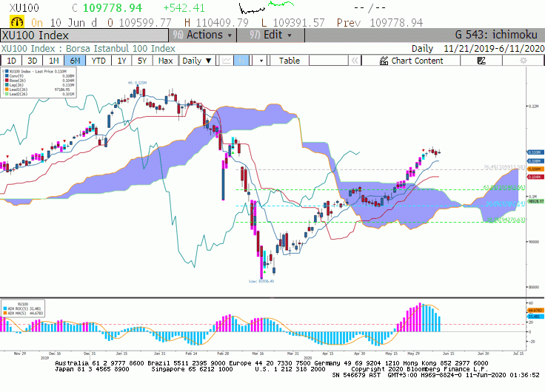Click the Actions dropdown arrow

(x=230, y=36)
